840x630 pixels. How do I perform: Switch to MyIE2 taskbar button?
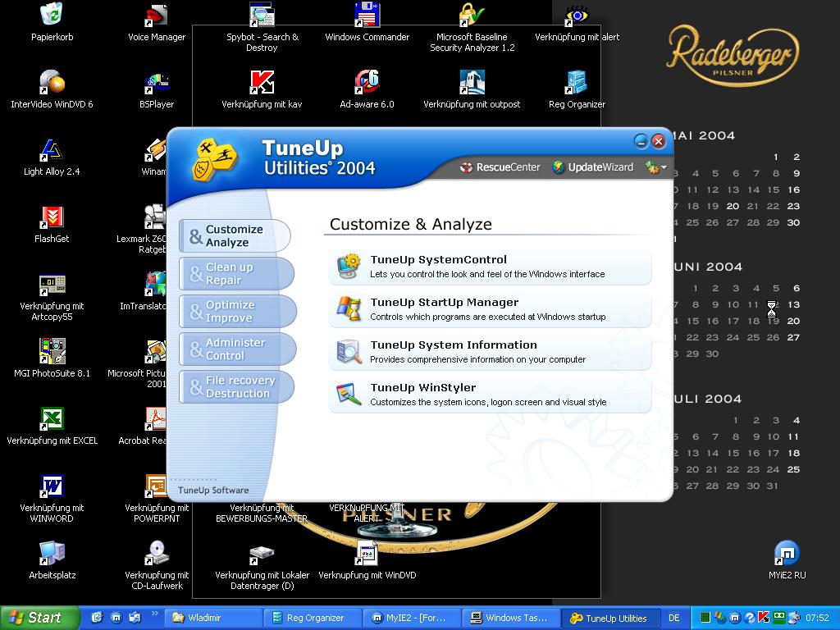click(411, 618)
